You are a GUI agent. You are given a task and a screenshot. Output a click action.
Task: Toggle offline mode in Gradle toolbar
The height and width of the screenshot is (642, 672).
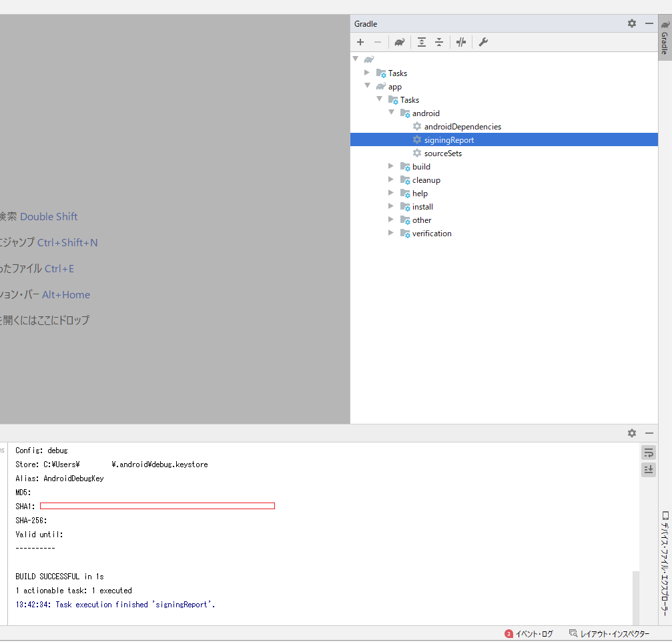coord(461,42)
